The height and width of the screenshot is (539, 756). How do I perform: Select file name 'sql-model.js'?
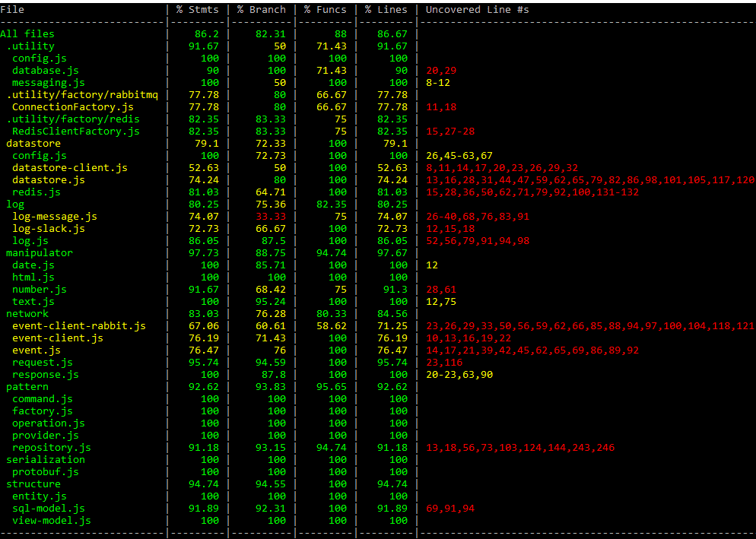[48, 509]
